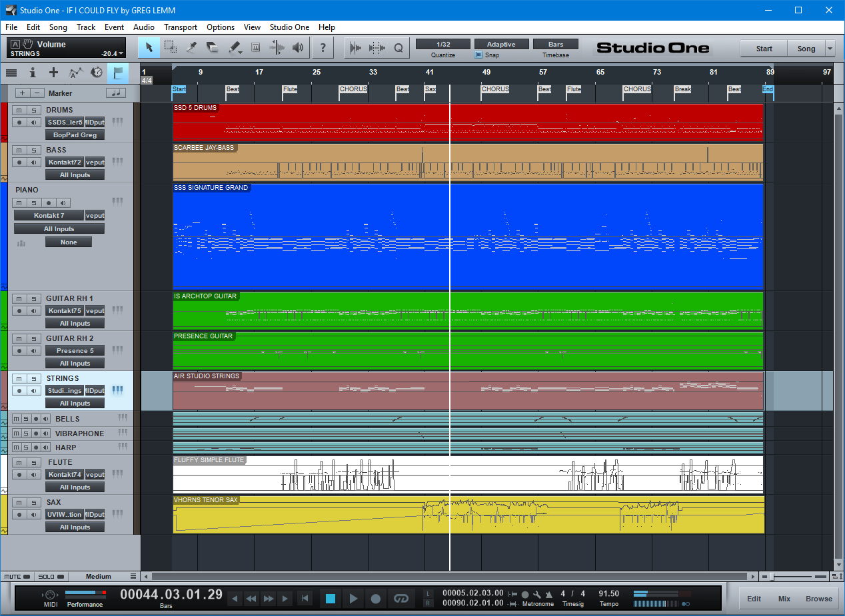The height and width of the screenshot is (616, 845).
Task: Toggle the loop button in transport
Action: (401, 599)
